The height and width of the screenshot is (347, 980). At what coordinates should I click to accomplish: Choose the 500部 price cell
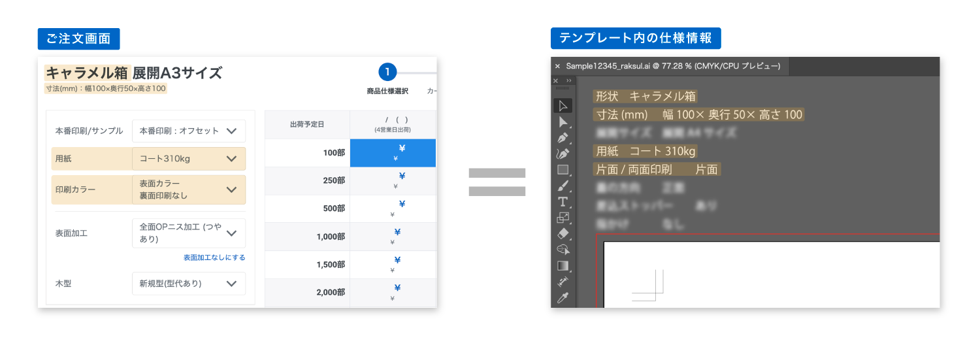pos(393,208)
